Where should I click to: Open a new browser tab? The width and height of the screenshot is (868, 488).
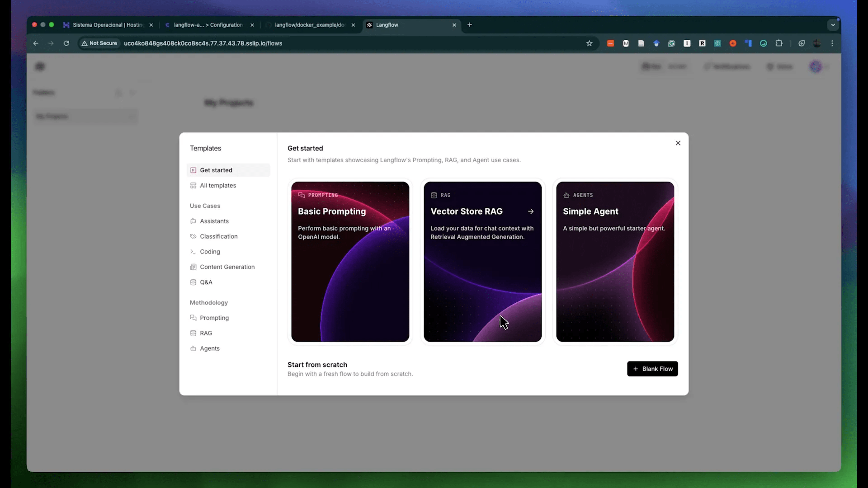pyautogui.click(x=470, y=25)
